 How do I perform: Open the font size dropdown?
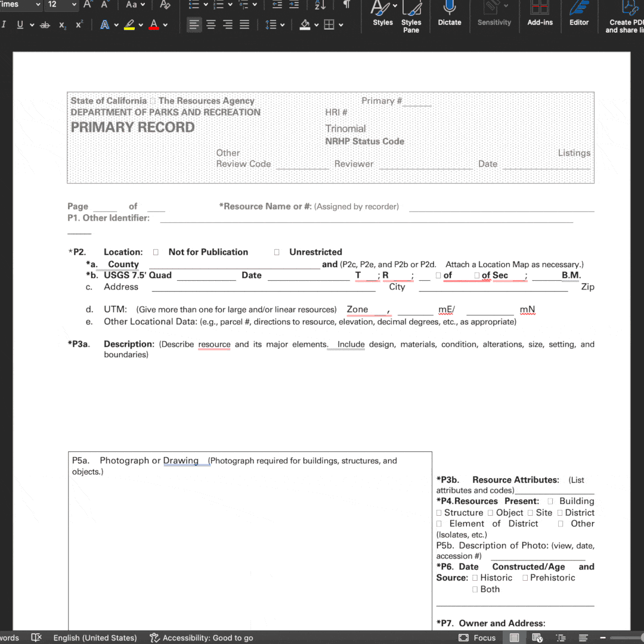pyautogui.click(x=75, y=5)
